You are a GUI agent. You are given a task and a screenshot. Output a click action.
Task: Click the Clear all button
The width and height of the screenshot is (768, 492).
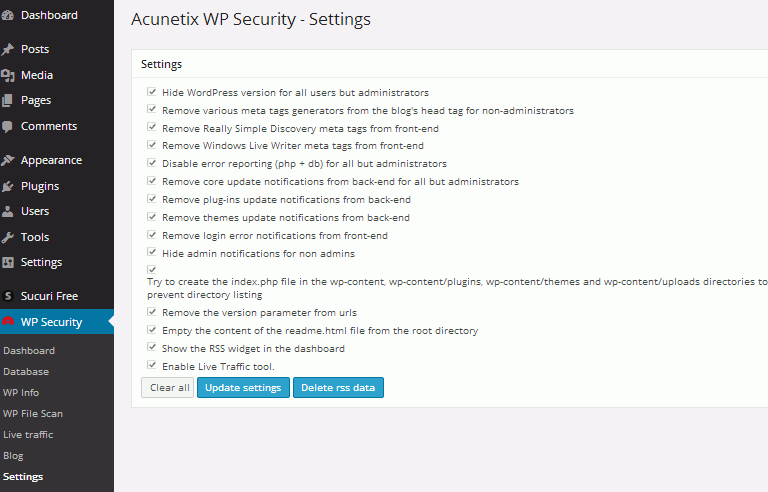(x=168, y=388)
